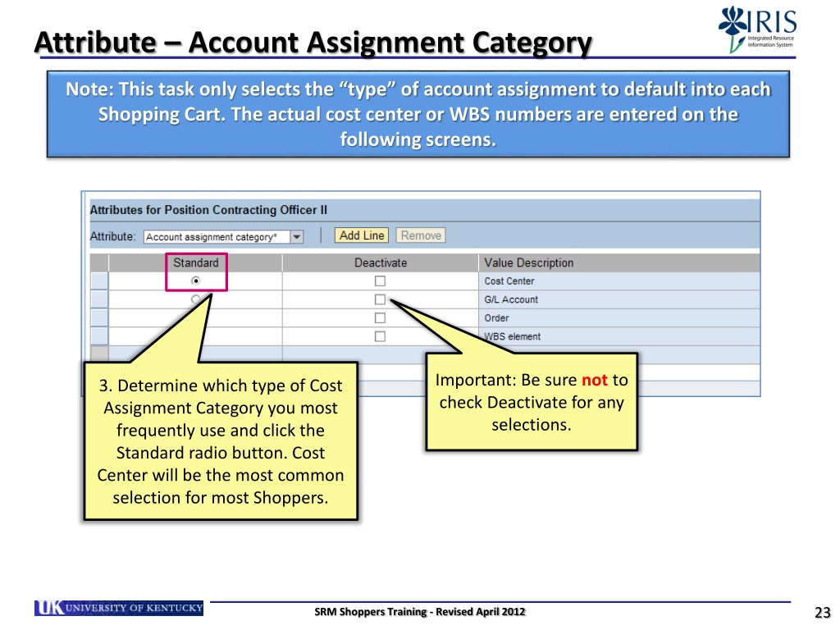
Task: Check the Deactivate checkbox for WBS element
Action: (x=380, y=336)
